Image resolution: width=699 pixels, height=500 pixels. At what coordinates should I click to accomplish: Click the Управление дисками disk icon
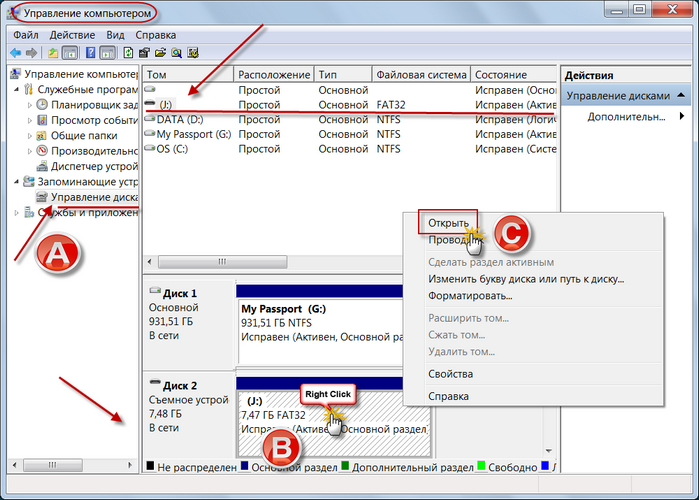click(x=42, y=197)
